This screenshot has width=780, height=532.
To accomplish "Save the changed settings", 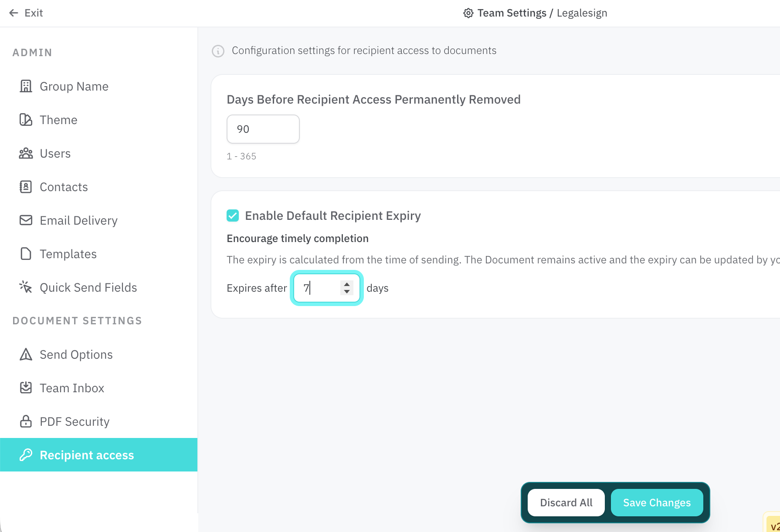I will point(657,503).
